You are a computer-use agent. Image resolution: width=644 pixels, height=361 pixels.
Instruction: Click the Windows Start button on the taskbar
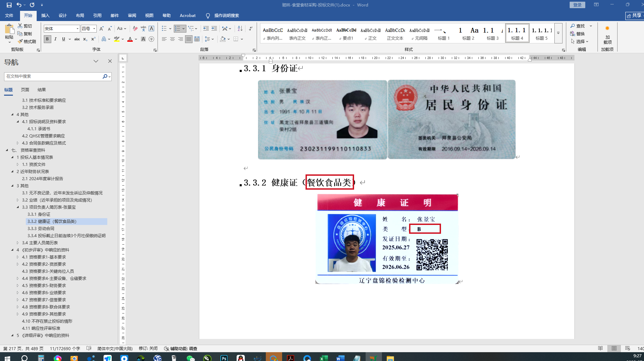click(7, 358)
